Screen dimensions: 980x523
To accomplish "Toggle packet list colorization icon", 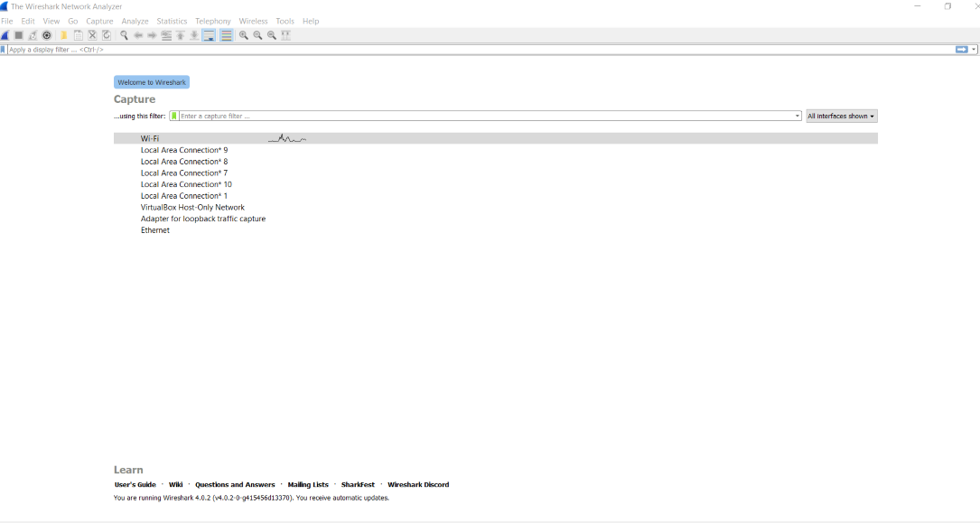I will pyautogui.click(x=226, y=35).
